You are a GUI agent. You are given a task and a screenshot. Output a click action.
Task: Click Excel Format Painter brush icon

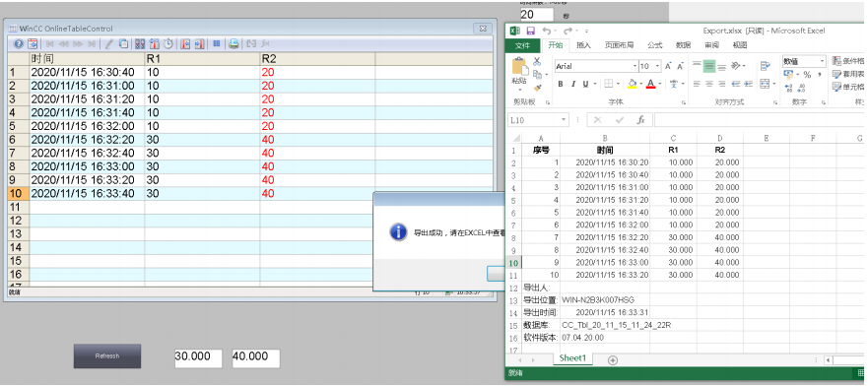coord(538,88)
